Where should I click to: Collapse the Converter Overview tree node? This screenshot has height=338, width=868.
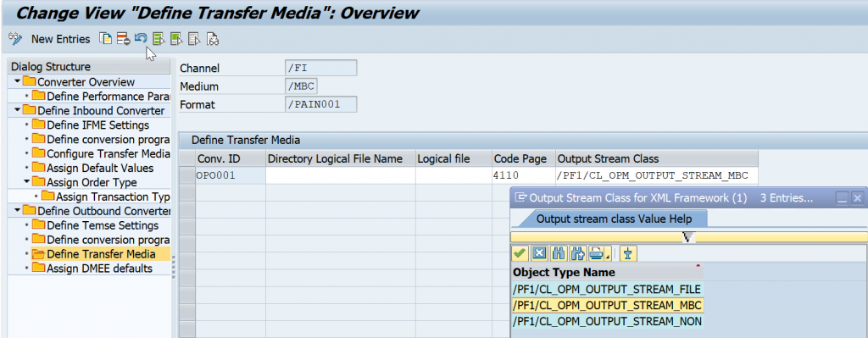coord(18,81)
